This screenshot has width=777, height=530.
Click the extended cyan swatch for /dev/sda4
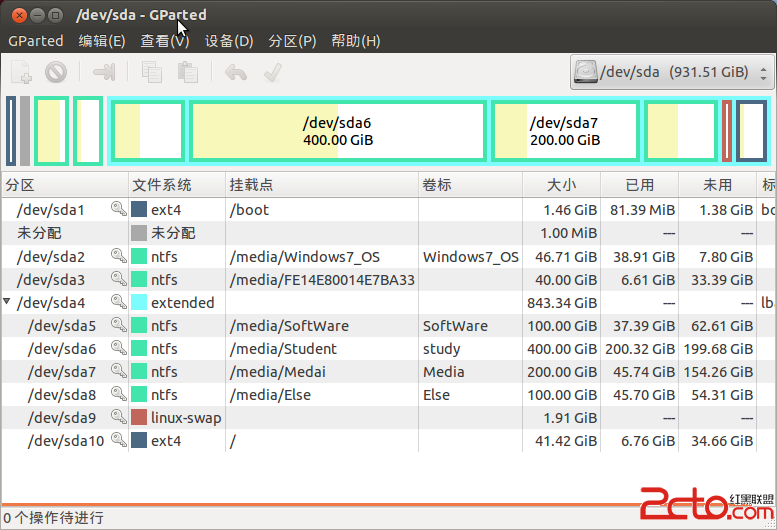[x=139, y=302]
